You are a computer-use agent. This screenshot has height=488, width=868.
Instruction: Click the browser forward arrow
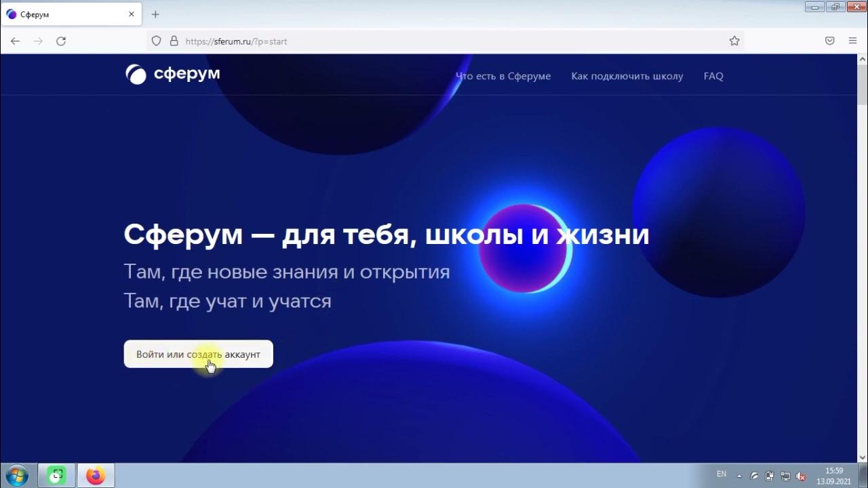click(x=38, y=41)
